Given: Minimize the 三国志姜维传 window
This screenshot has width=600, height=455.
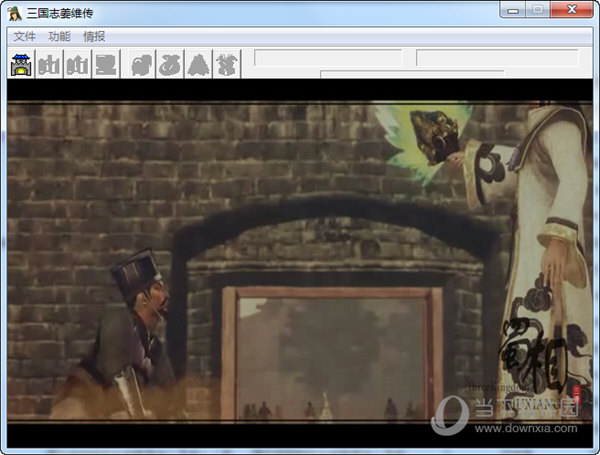Looking at the screenshot, I should 513,10.
